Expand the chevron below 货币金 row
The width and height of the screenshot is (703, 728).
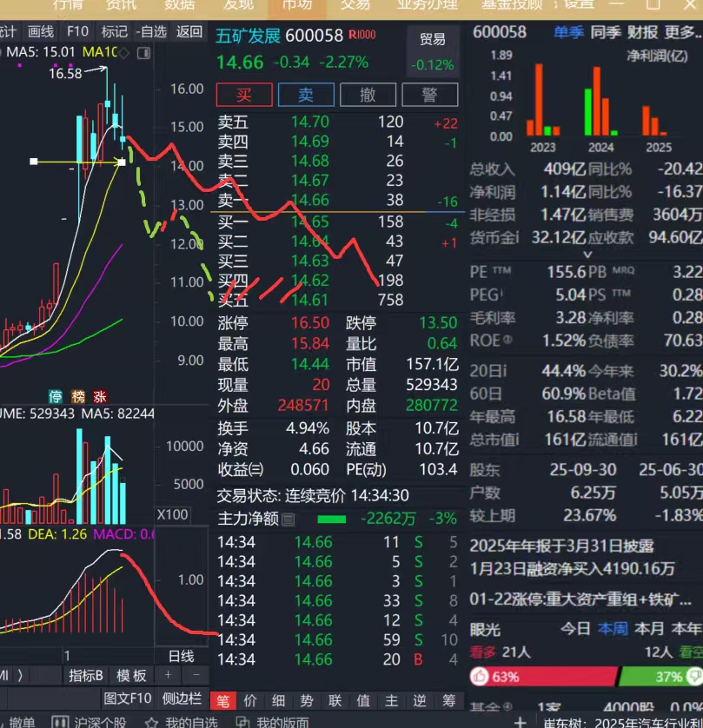pyautogui.click(x=587, y=255)
